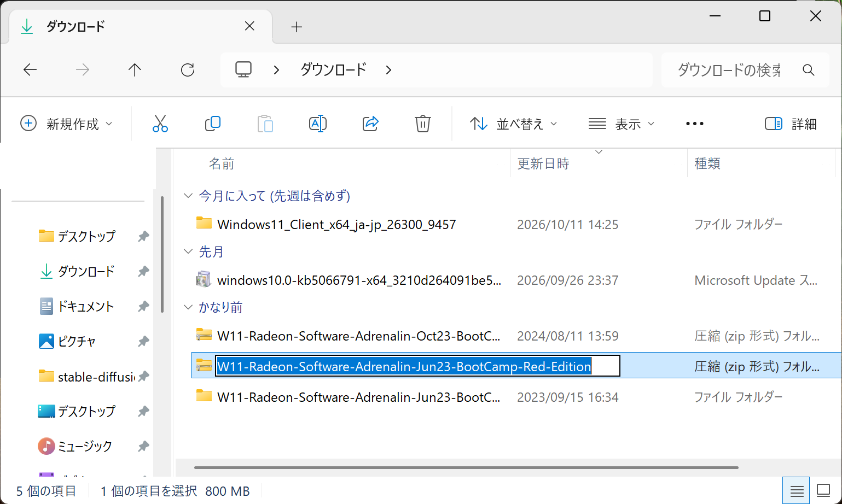
Task: Go up one folder level
Action: pyautogui.click(x=135, y=70)
